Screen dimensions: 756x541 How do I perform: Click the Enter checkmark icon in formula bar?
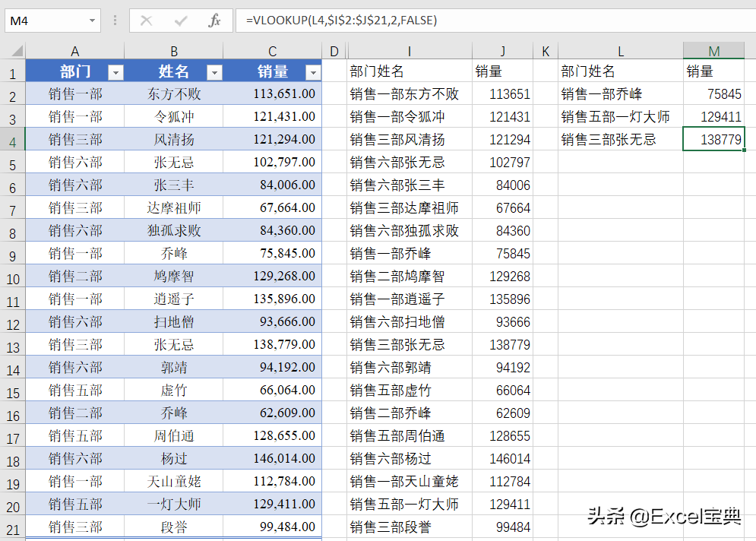[181, 21]
